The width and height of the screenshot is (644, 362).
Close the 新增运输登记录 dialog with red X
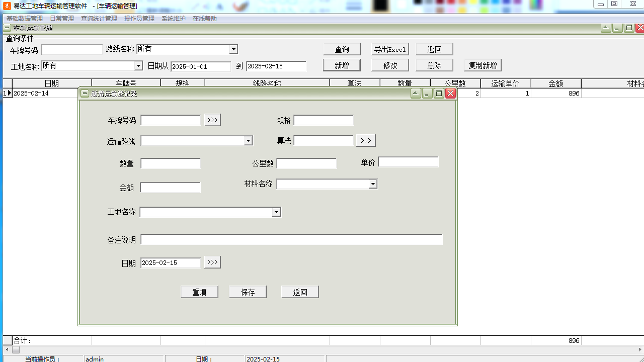tap(450, 94)
